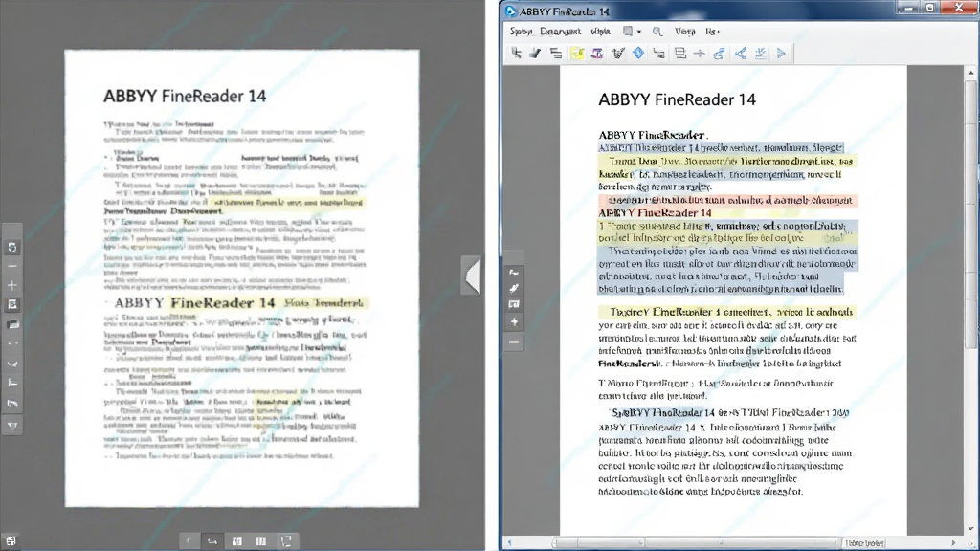980x551 pixels.
Task: Select the marker pen in the right side panel
Action: (x=514, y=288)
